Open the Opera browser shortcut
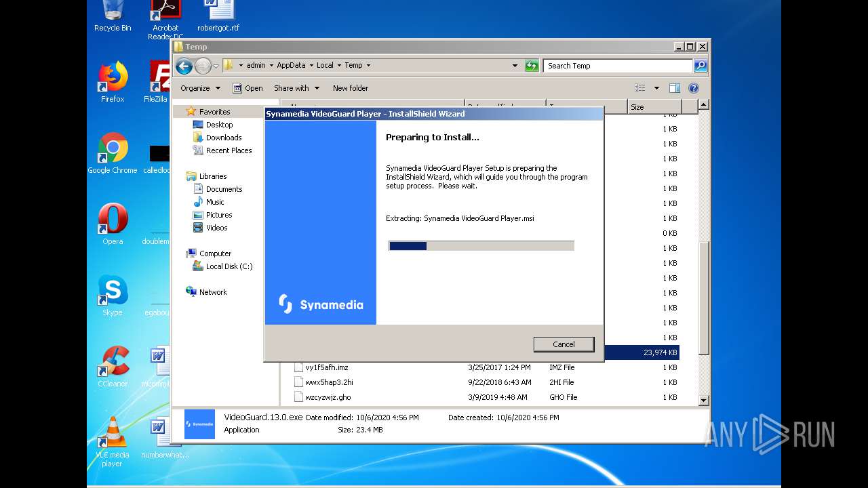 point(113,224)
